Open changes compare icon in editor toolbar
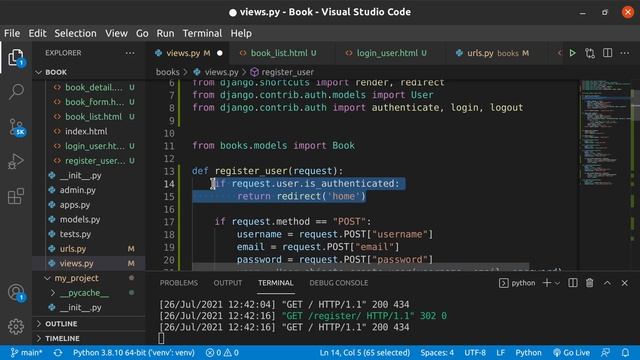Image resolution: width=640 pixels, height=360 pixels. point(590,53)
